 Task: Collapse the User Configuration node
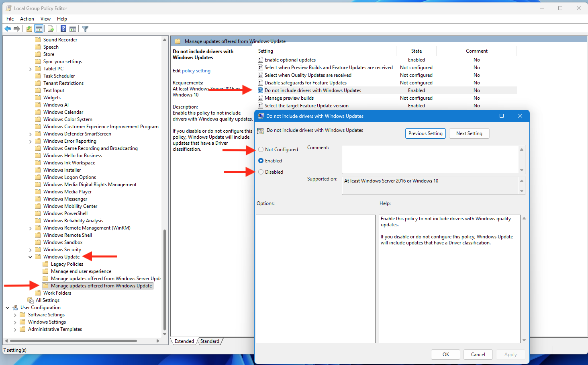(8, 308)
